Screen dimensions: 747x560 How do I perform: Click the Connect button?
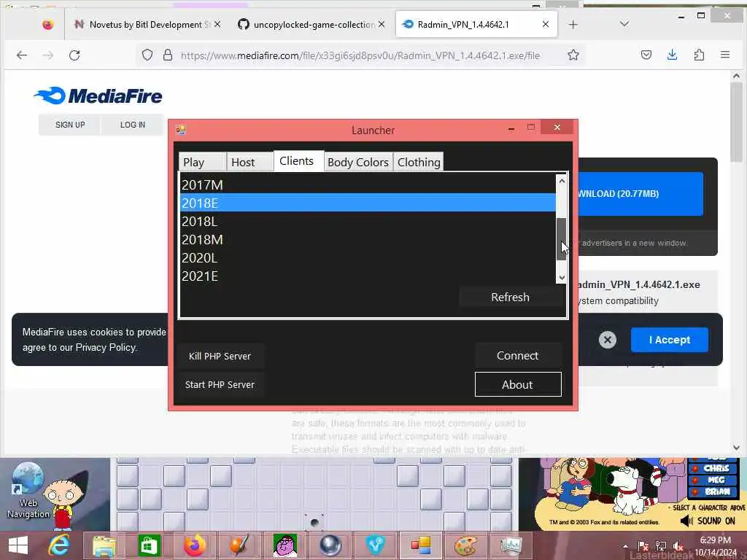click(518, 356)
